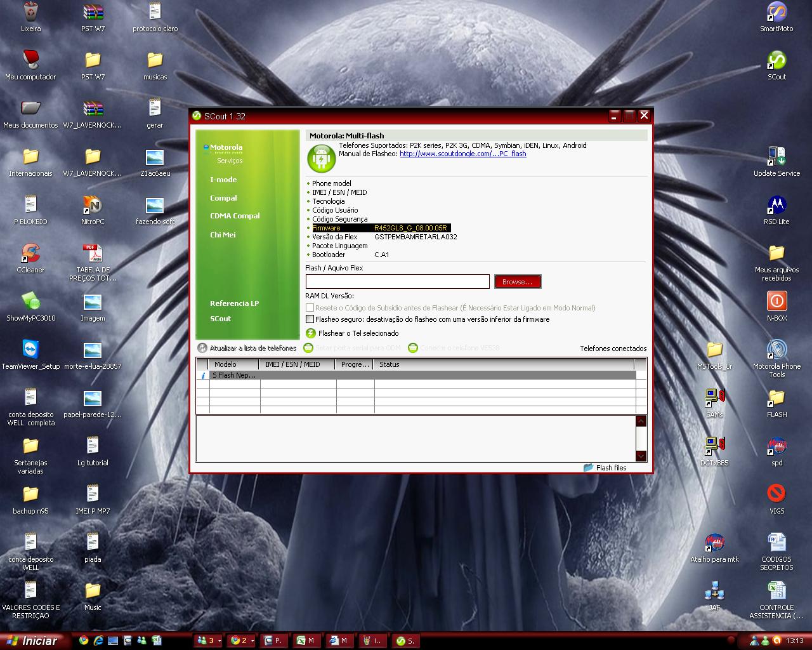The height and width of the screenshot is (650, 812).
Task: Click the S. SCout taskbar button
Action: click(x=406, y=640)
